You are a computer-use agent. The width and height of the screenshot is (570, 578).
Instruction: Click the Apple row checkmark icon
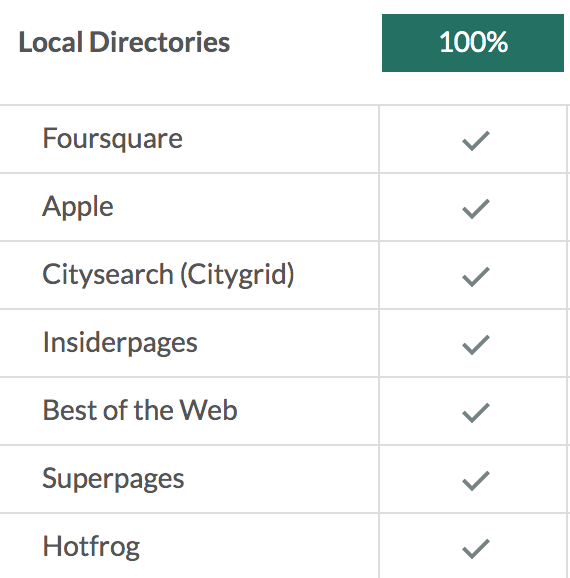pos(476,209)
